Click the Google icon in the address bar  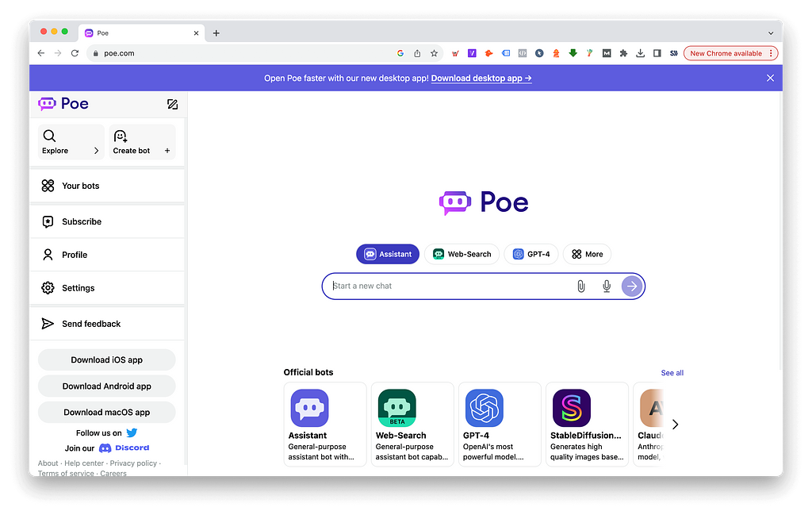point(400,53)
